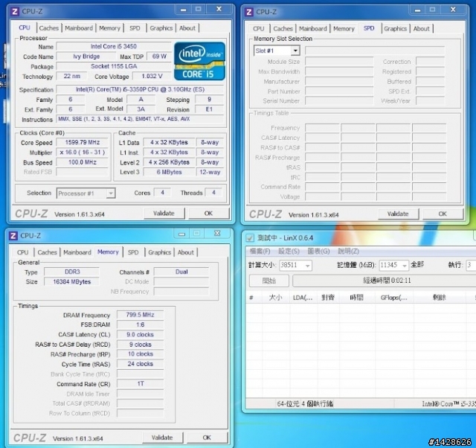Open the first LinX menu (F)

(260, 252)
